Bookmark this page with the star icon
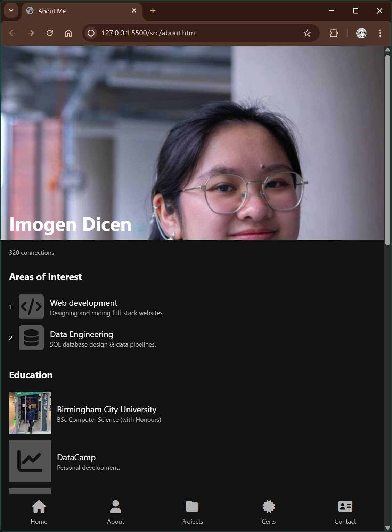The width and height of the screenshot is (392, 532). pyautogui.click(x=307, y=33)
